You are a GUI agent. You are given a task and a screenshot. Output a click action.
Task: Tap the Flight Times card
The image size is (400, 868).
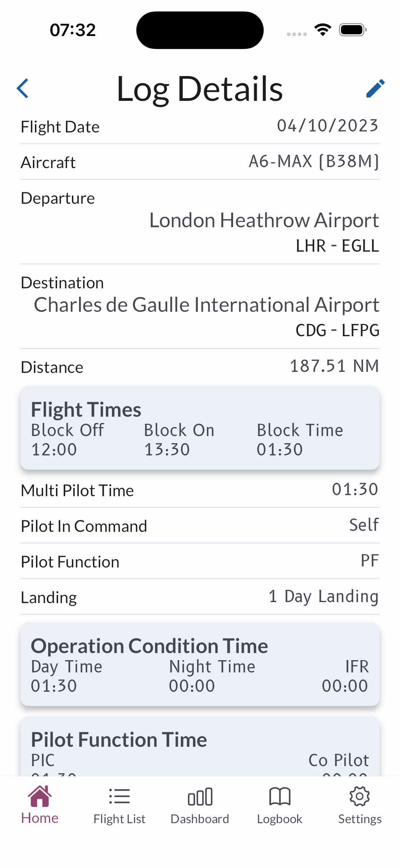[x=200, y=428]
